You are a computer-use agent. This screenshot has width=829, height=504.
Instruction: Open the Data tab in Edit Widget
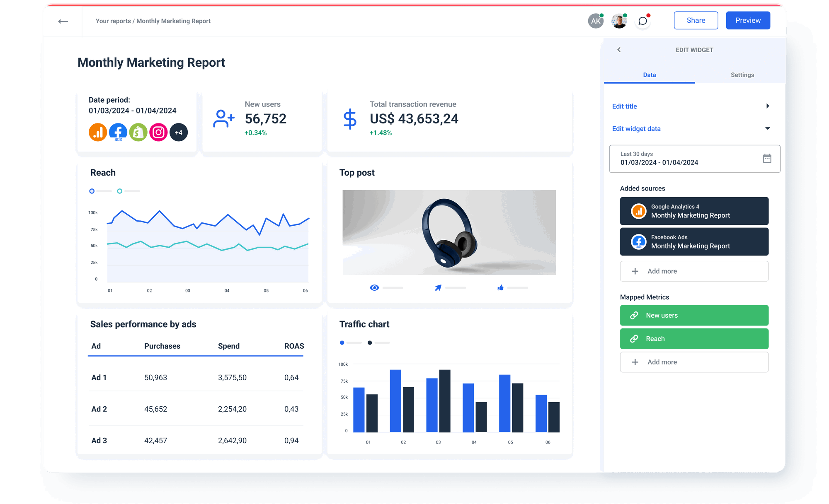(649, 75)
